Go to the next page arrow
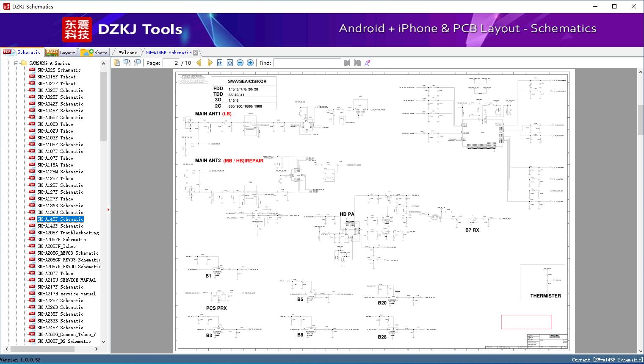The height and width of the screenshot is (364, 644). (210, 63)
